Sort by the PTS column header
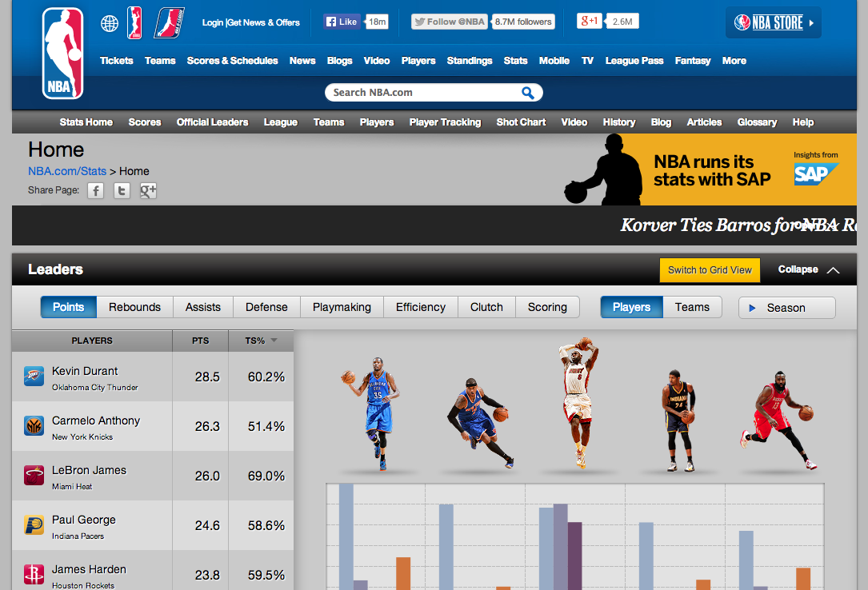 click(x=200, y=341)
